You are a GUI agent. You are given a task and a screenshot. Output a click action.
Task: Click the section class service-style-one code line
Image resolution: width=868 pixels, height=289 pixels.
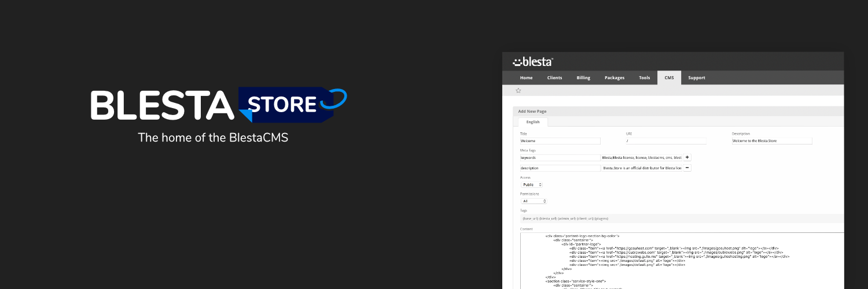(576, 280)
